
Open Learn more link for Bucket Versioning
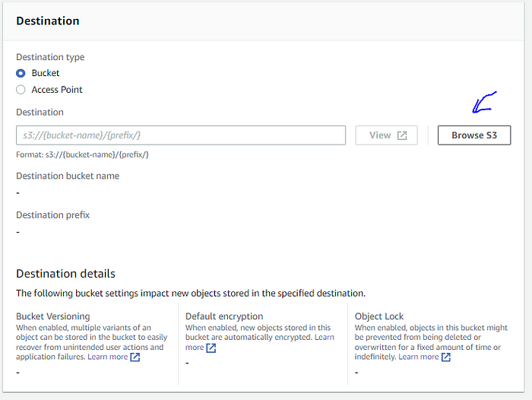(108, 357)
